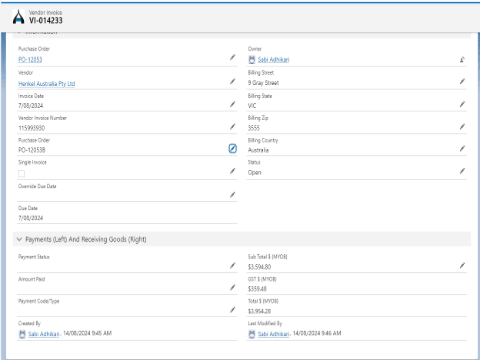Edit the Single Invoice field pencil
Screen dimensions: 480x360
pos(233,171)
